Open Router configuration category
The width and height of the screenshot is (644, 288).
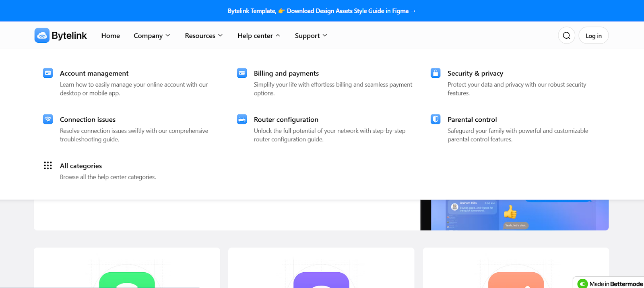286,120
